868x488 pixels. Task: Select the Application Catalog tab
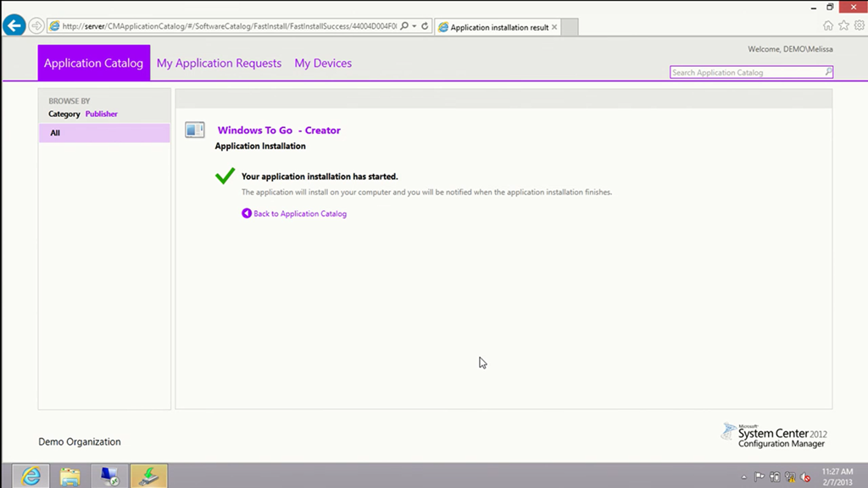pyautogui.click(x=93, y=64)
